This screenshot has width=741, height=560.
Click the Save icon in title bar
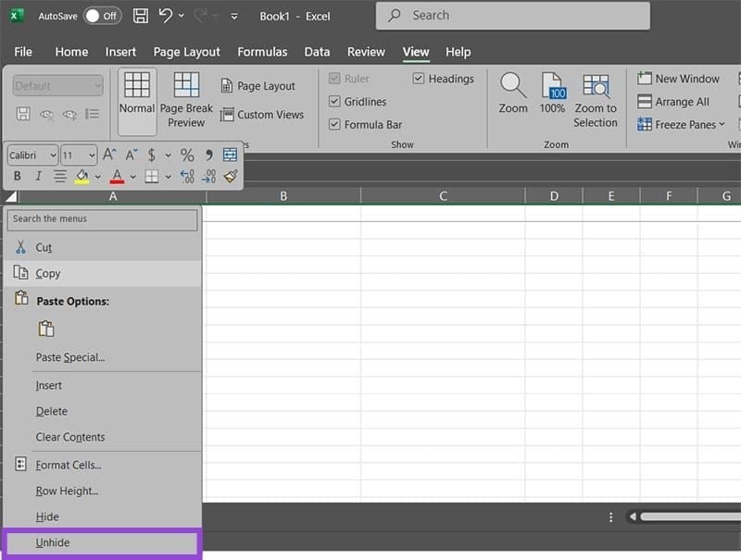point(140,16)
